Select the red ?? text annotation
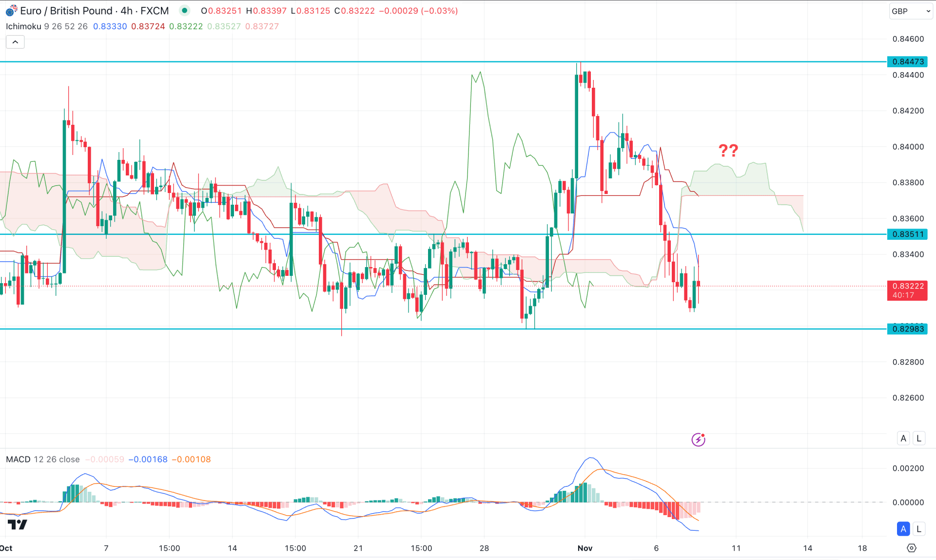The image size is (936, 560). [x=728, y=150]
